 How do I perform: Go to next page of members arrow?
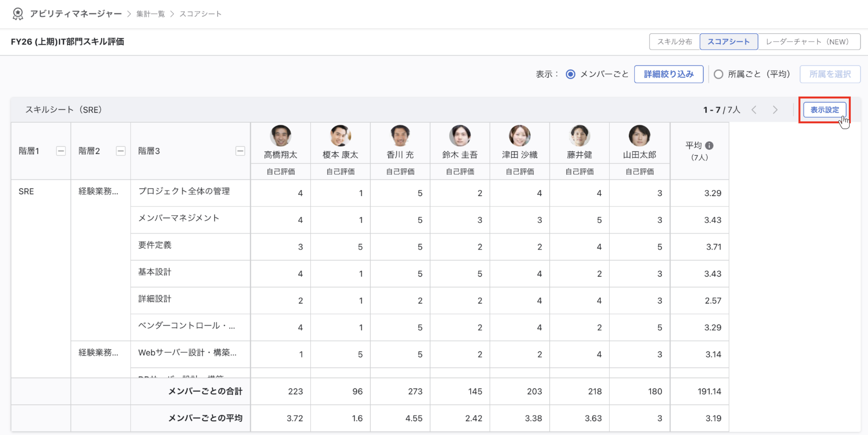click(x=775, y=110)
